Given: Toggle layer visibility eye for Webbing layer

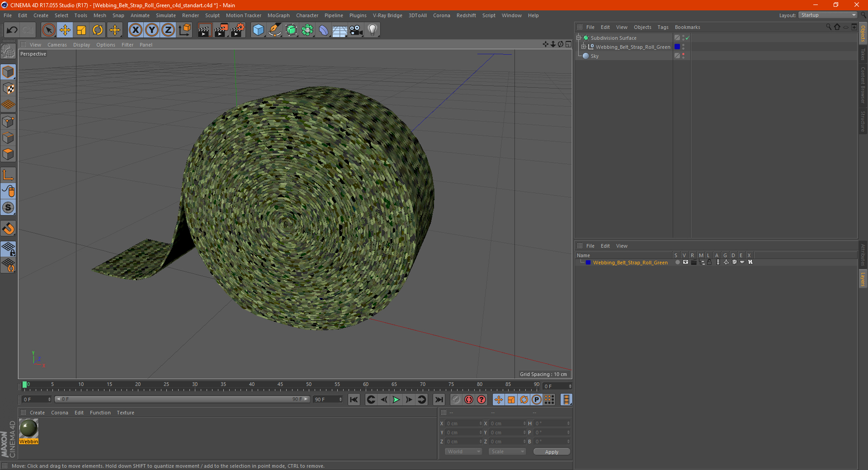Looking at the screenshot, I should click(x=685, y=262).
